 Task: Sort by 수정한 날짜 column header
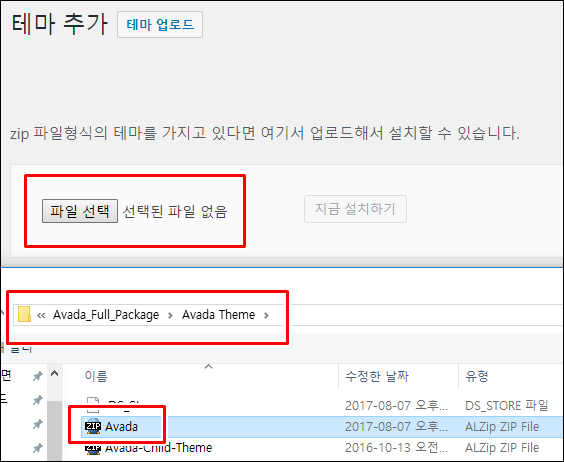[377, 376]
